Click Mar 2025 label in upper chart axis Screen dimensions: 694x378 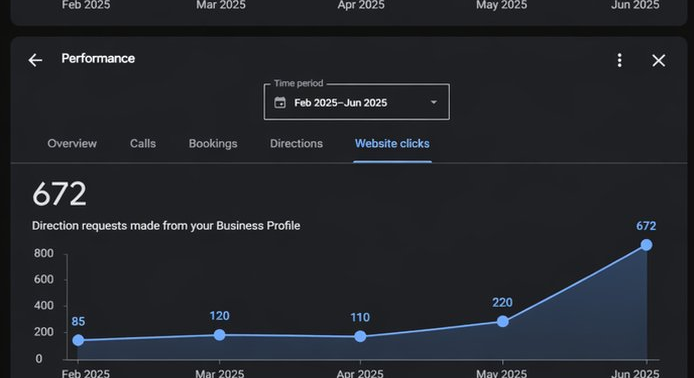(x=221, y=5)
